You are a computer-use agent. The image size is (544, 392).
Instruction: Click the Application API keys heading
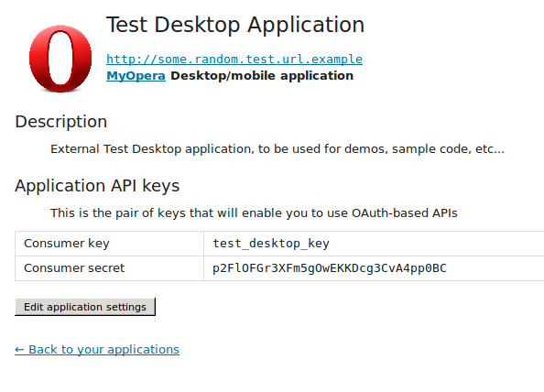[x=97, y=186]
